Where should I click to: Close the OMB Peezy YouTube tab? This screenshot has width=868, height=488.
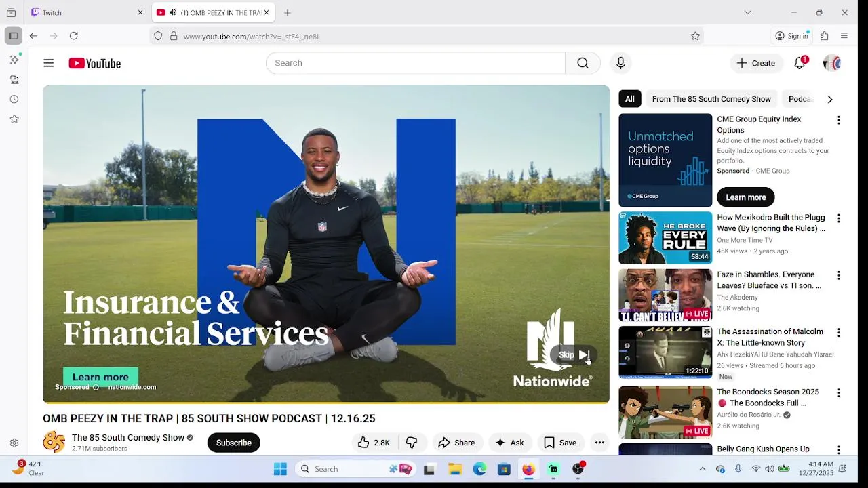pos(267,12)
